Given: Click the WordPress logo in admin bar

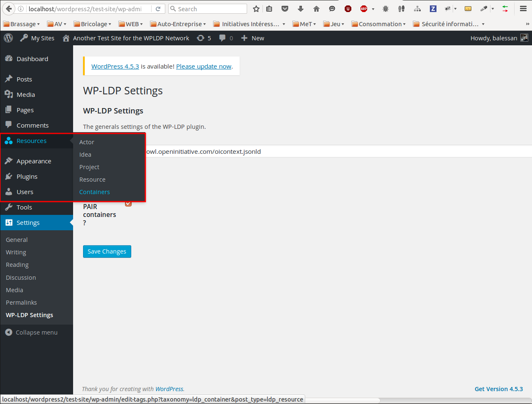Looking at the screenshot, I should (8, 38).
